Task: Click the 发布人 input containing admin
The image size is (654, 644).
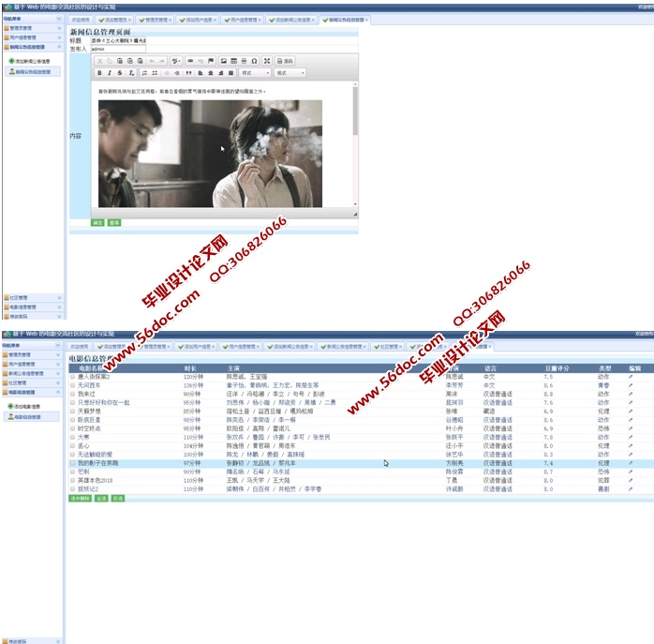Action: coord(118,49)
